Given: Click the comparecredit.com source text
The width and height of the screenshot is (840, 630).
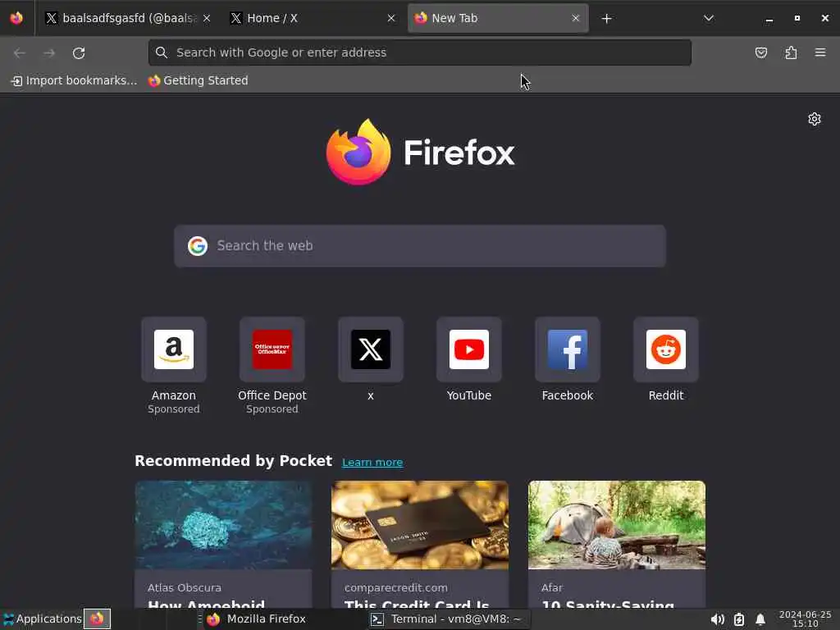Looking at the screenshot, I should (396, 587).
